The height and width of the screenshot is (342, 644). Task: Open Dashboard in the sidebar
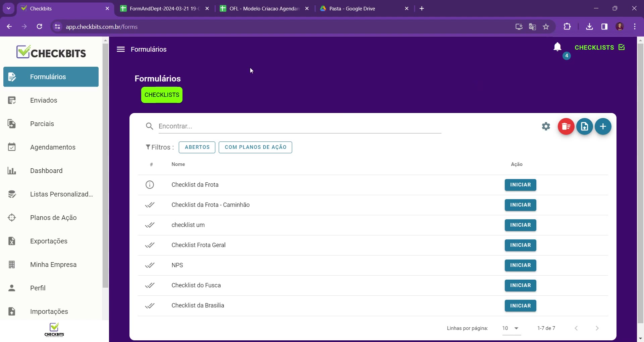tap(51, 171)
